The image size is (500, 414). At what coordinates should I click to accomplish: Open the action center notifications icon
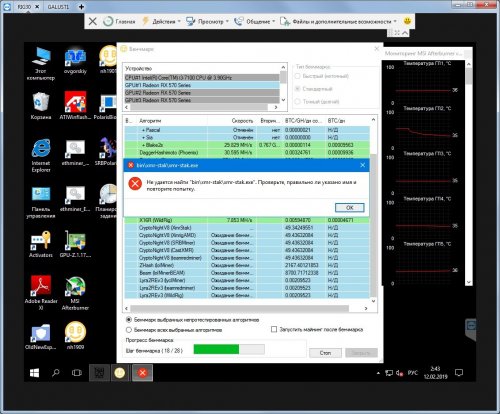(x=459, y=373)
